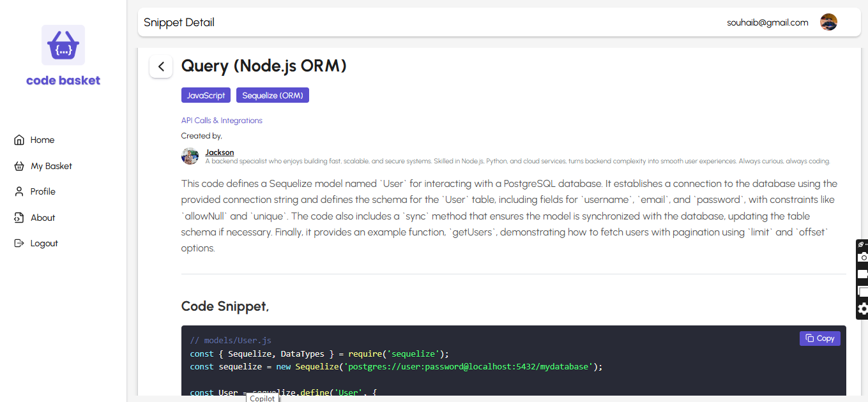Copy the code snippet with Copy button

coord(819,338)
